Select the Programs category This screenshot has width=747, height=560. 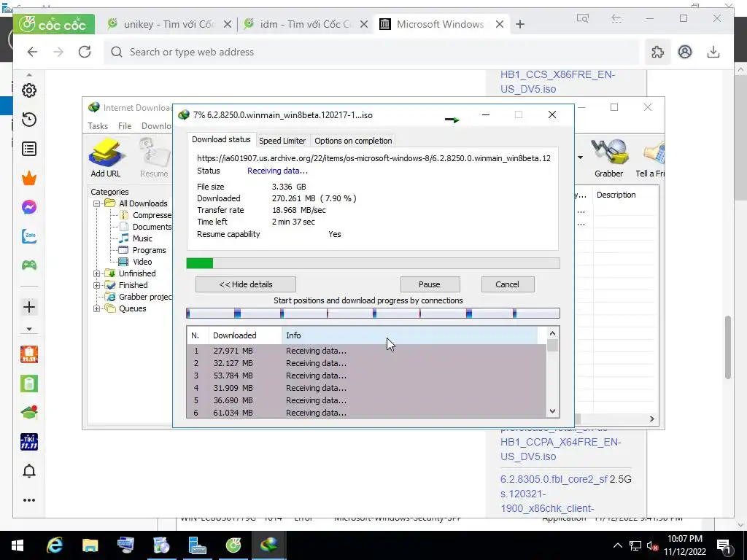click(143, 251)
